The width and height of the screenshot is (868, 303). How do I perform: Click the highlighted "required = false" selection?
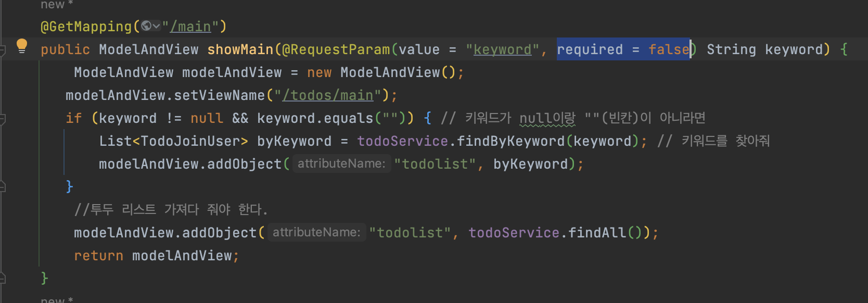623,49
